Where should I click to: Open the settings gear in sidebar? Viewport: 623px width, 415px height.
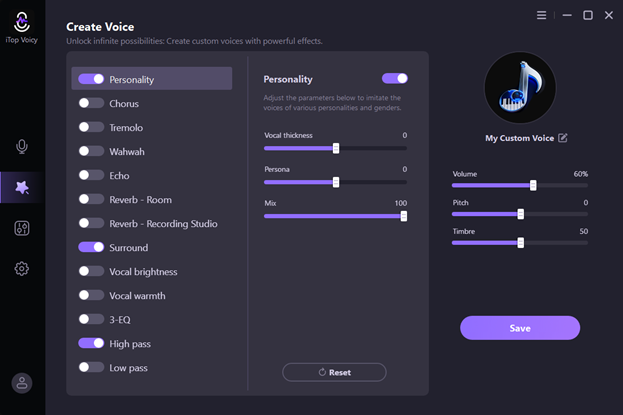click(22, 268)
